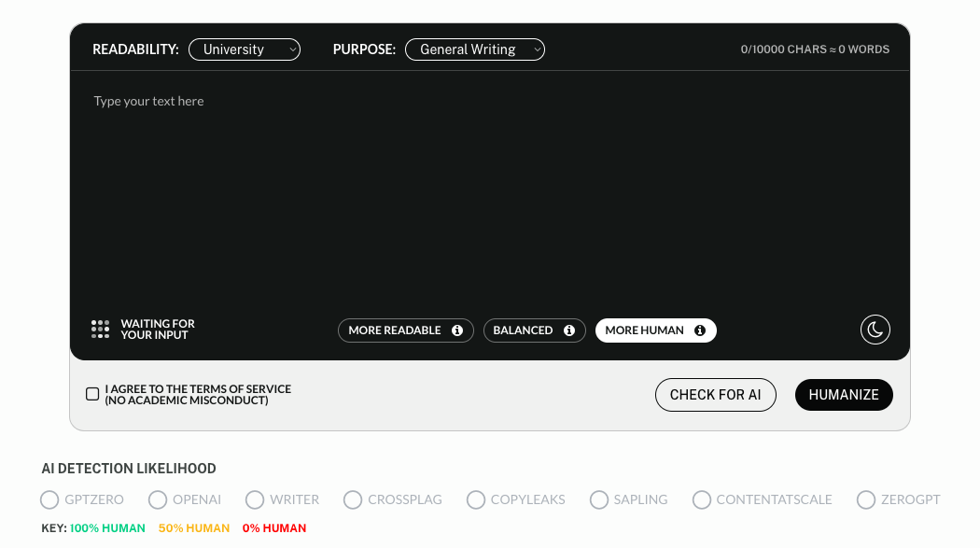Click the character and word counter text
Viewport: 980px width, 548px height.
pyautogui.click(x=815, y=49)
